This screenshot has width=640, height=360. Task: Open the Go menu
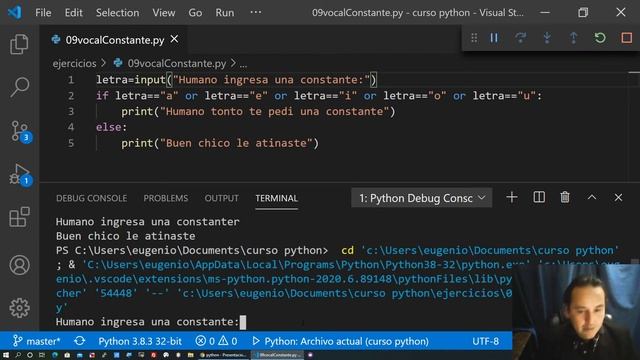pos(195,13)
